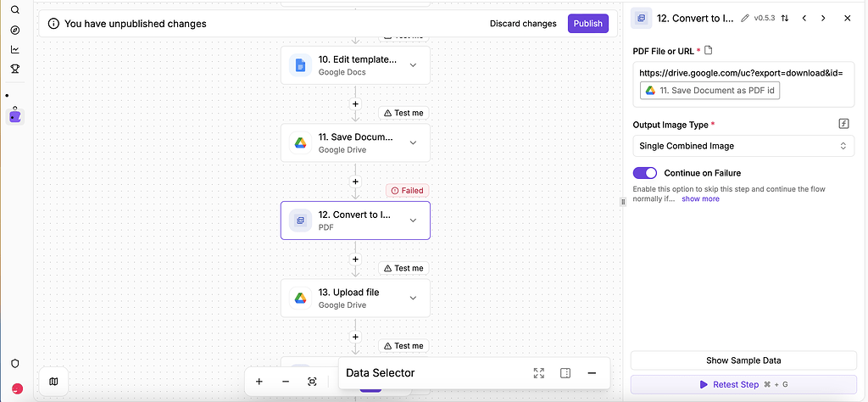Add a step below step 13 Upload file
868x402 pixels.
[355, 337]
